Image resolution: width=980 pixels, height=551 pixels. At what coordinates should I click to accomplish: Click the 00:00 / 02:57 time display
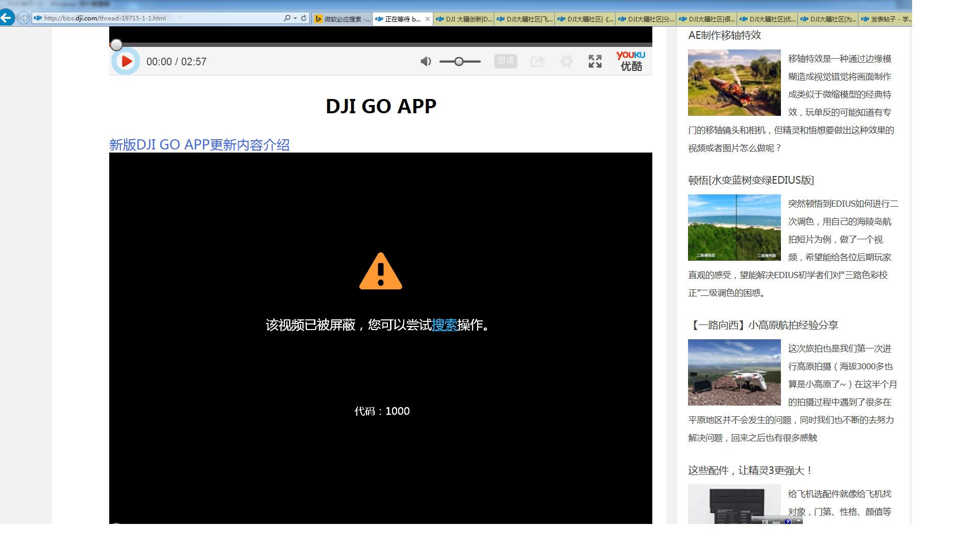(177, 62)
